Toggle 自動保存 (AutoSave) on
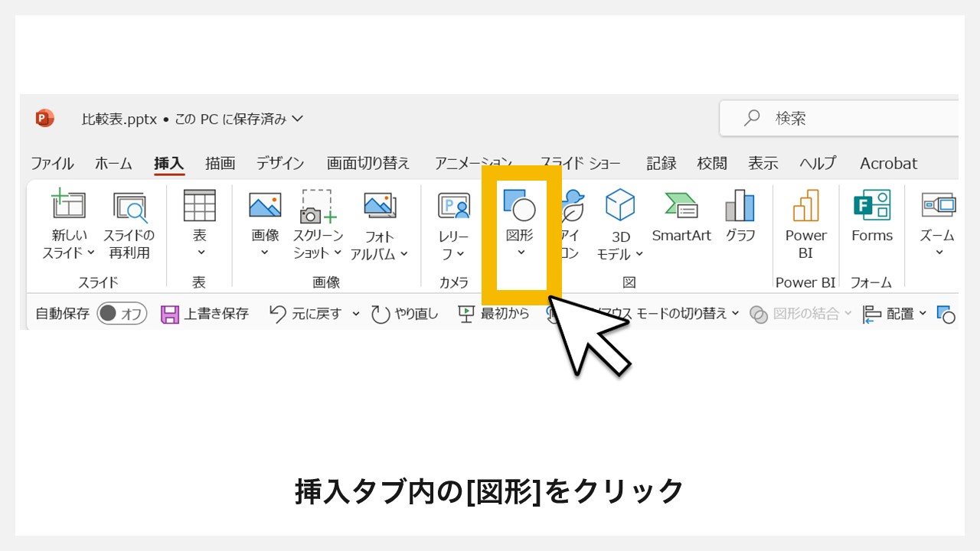Image resolution: width=980 pixels, height=551 pixels. pos(121,313)
